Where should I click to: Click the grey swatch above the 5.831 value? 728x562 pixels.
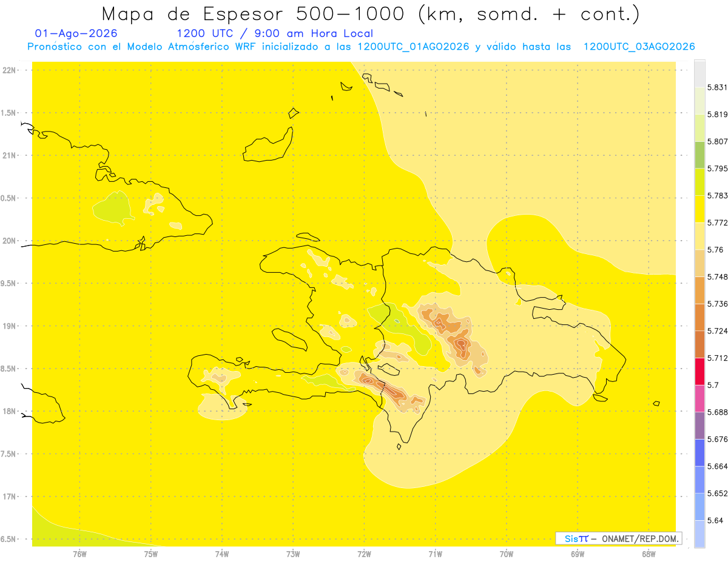(699, 73)
